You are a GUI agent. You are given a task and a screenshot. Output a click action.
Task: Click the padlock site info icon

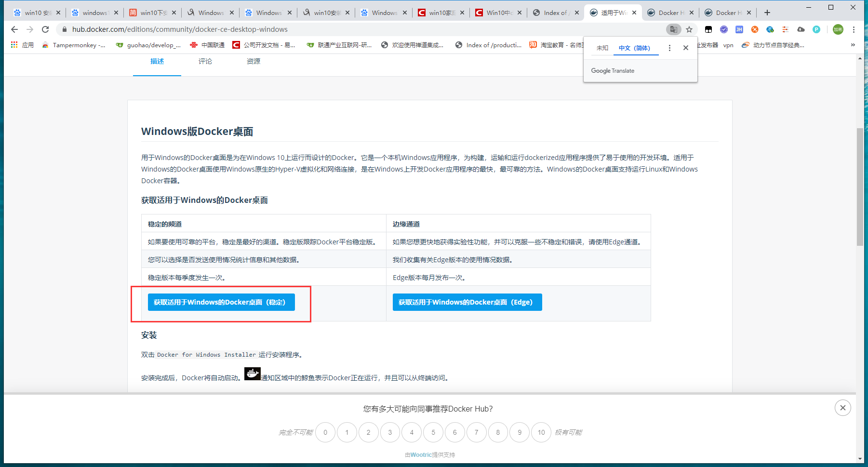pos(65,29)
